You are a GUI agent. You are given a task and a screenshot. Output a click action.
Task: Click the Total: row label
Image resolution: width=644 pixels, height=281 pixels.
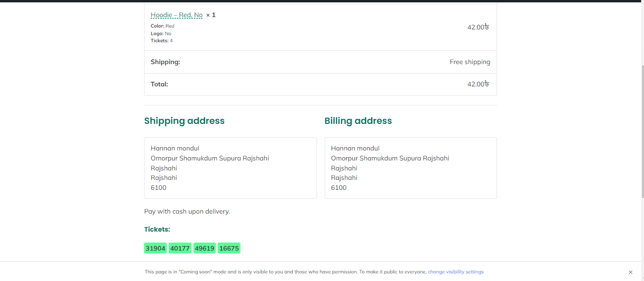tap(160, 84)
